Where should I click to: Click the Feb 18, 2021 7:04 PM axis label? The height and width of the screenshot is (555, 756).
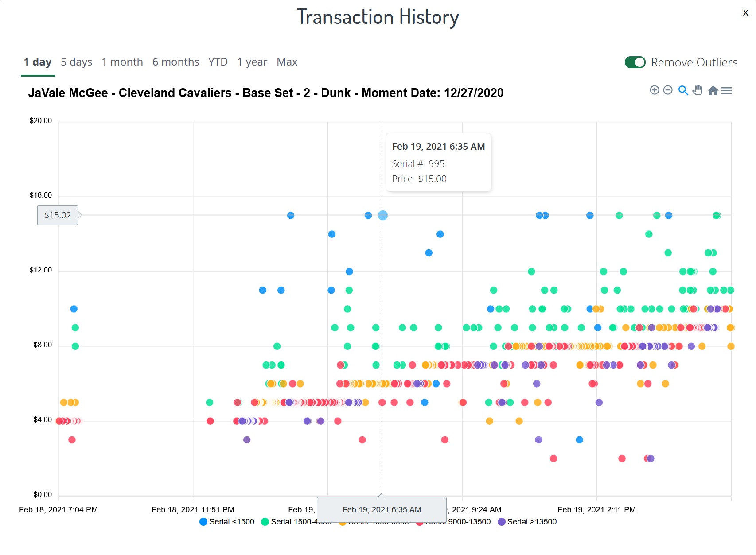coord(58,510)
